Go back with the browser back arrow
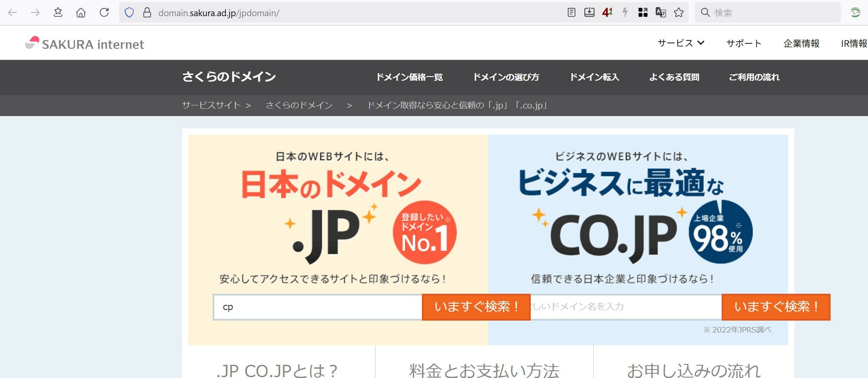 (x=12, y=13)
